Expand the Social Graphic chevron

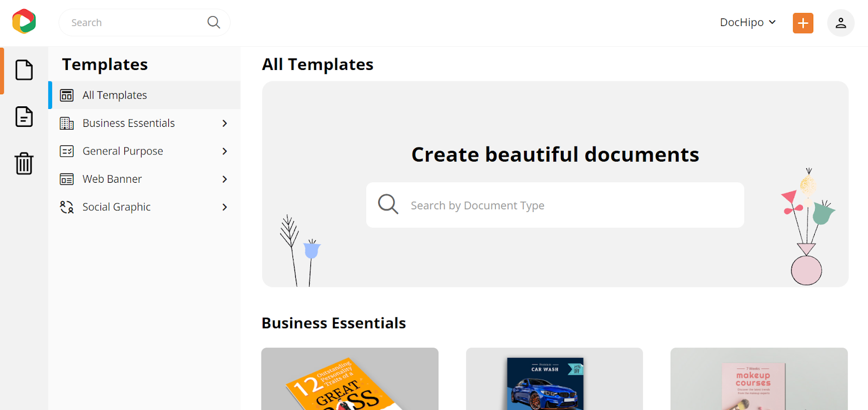point(225,207)
